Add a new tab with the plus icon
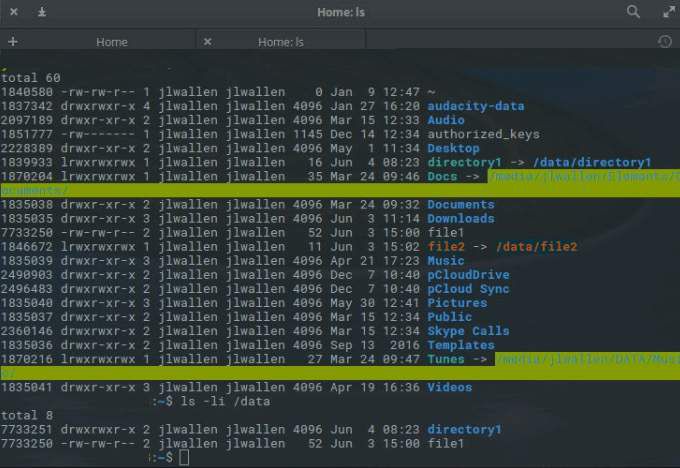680x468 pixels. coord(12,42)
